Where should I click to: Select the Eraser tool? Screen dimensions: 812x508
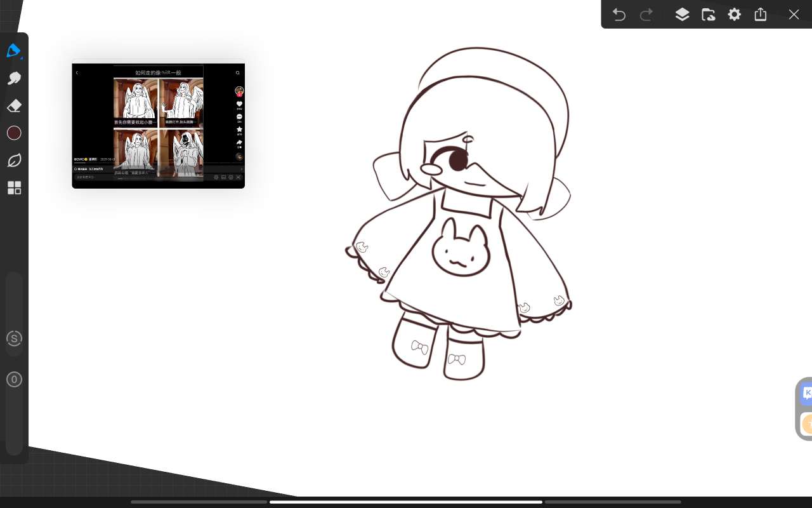[14, 105]
